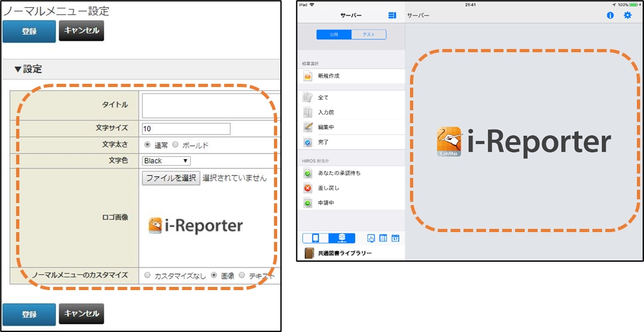The height and width of the screenshot is (332, 644).
Task: Tap the table grid icon in bottom bar
Action: coord(383,239)
